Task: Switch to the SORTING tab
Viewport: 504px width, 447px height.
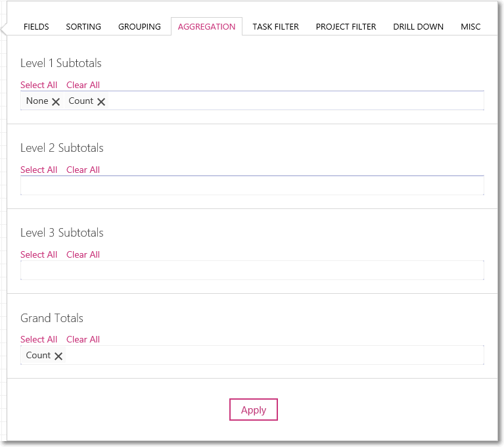Action: click(83, 27)
